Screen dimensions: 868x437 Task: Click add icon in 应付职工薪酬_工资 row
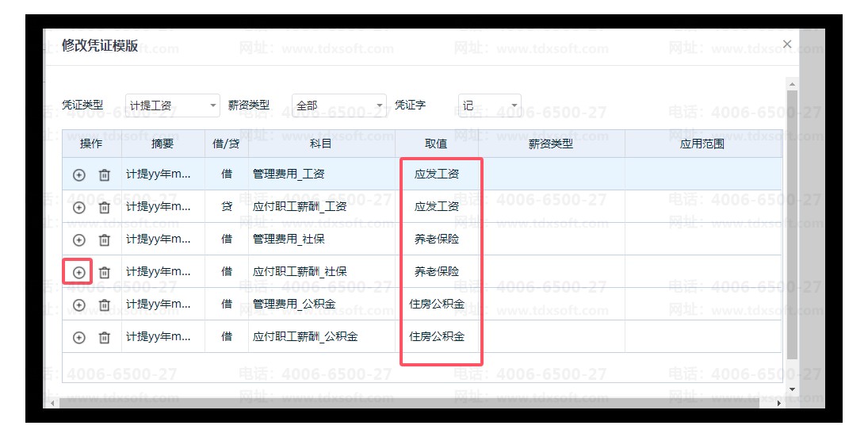78,208
